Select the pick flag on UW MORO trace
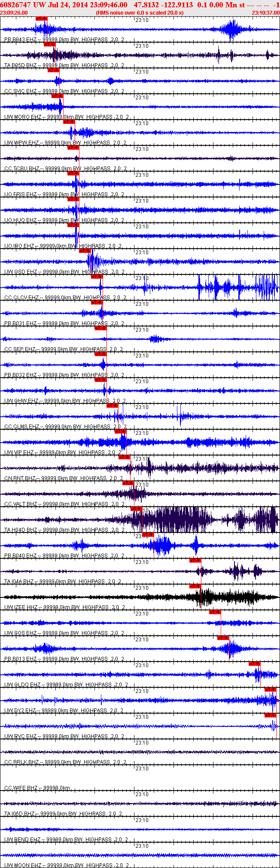The width and height of the screenshot is (280, 868). pyautogui.click(x=58, y=96)
